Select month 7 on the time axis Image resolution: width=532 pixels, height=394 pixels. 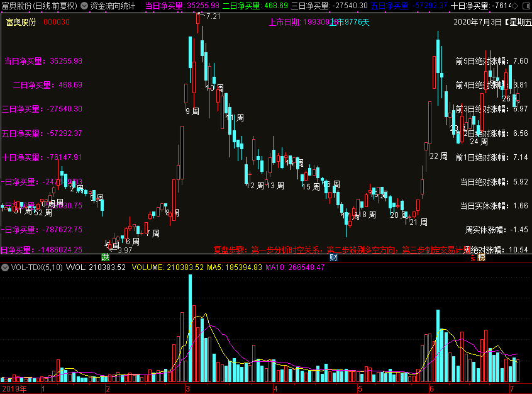pyautogui.click(x=512, y=389)
